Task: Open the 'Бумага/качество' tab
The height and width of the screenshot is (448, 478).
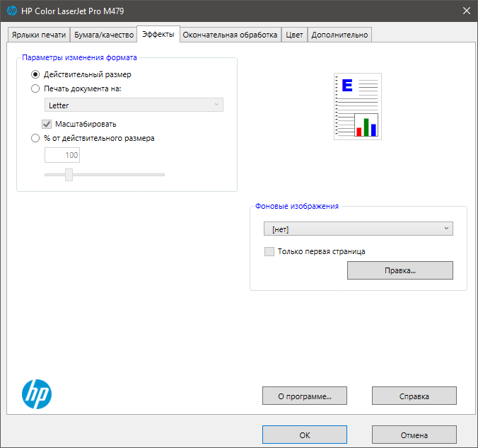Action: pos(104,35)
